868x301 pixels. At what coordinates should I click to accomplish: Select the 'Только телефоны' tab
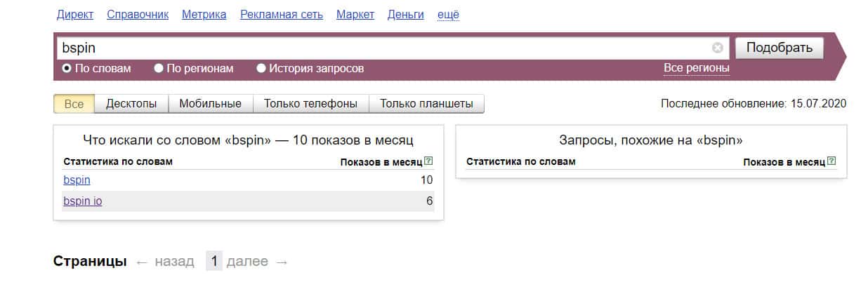click(310, 104)
